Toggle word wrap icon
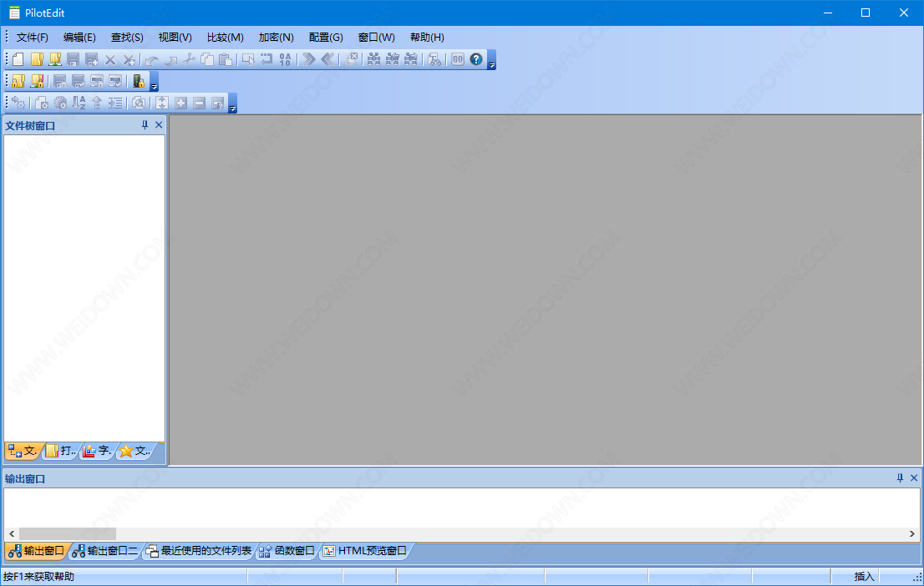Screen dimensions: 924x586 [267, 59]
